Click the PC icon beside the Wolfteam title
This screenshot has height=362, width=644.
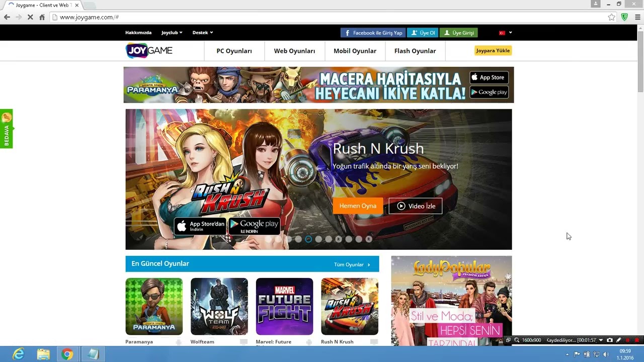[x=244, y=342]
